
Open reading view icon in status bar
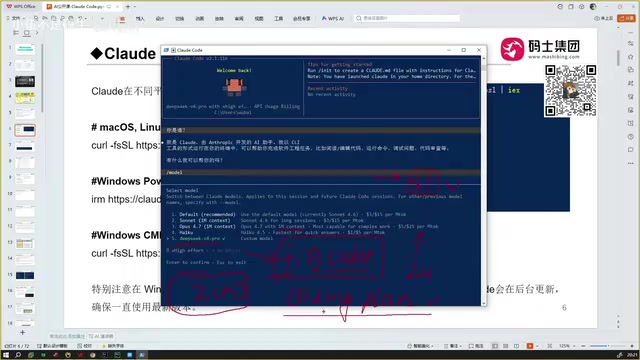click(516, 346)
